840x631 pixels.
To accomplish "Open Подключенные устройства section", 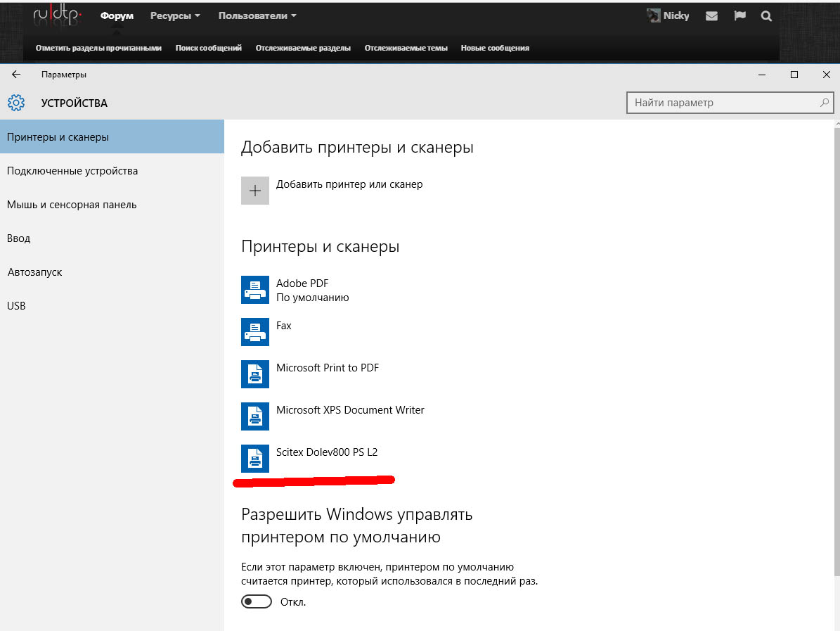I will pyautogui.click(x=112, y=170).
